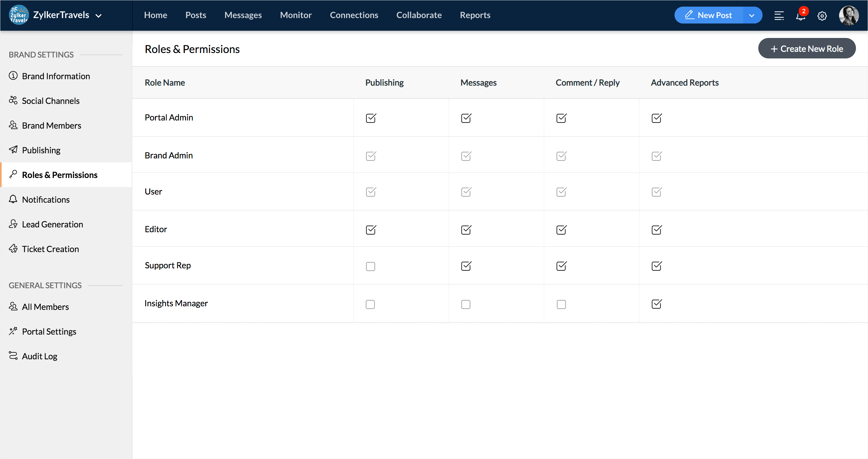Enable Publishing for Support Rep role
The image size is (868, 459).
pos(370,266)
